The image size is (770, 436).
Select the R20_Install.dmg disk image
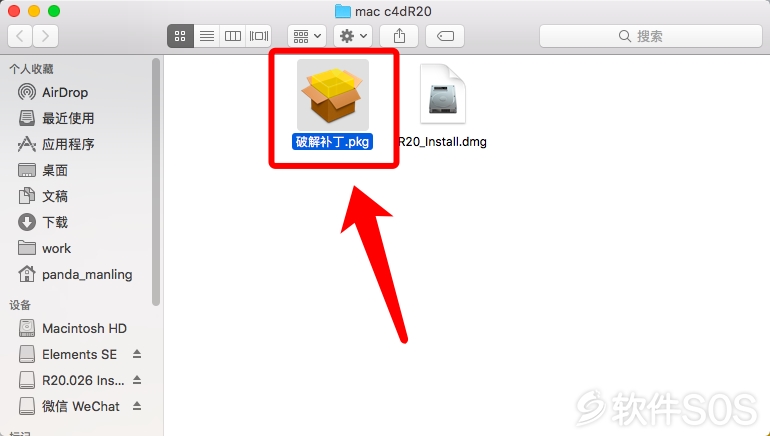pyautogui.click(x=442, y=106)
